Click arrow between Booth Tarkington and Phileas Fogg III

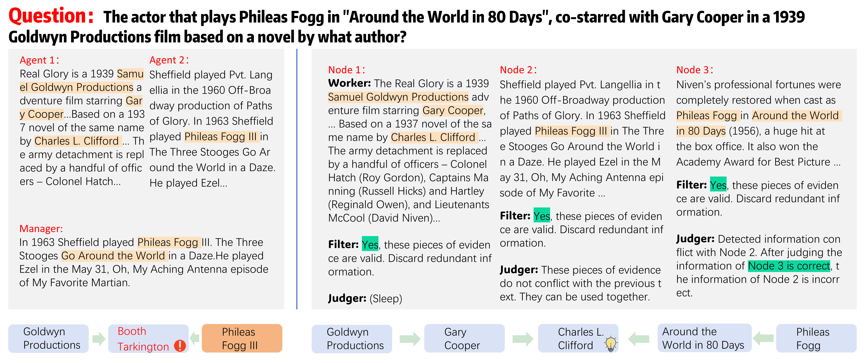pos(195,338)
